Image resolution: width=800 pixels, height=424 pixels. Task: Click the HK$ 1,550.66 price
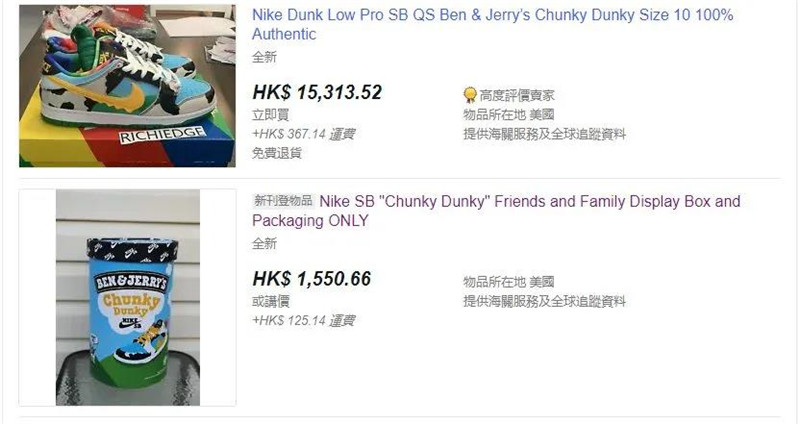(x=312, y=279)
